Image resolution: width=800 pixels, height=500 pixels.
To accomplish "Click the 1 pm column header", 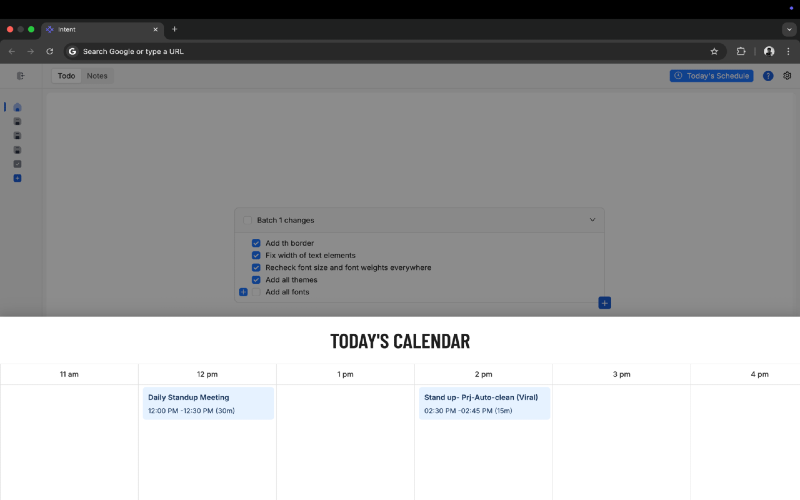I will 345,374.
